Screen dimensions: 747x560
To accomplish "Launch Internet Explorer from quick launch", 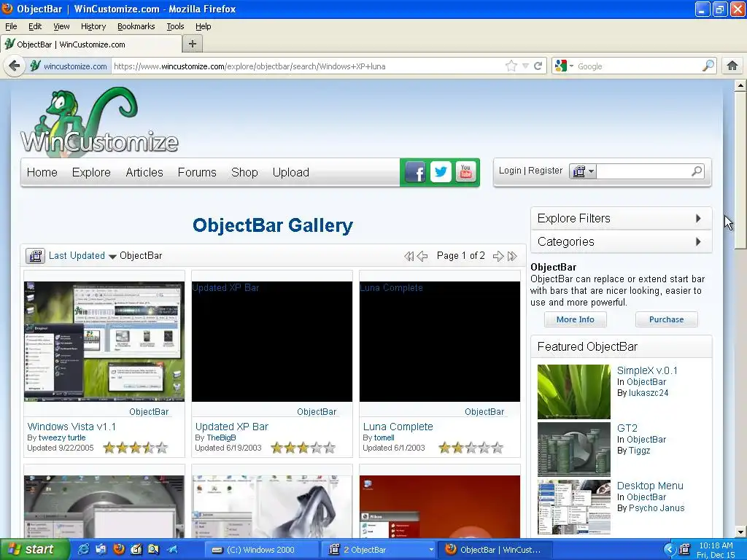I will pyautogui.click(x=84, y=550).
